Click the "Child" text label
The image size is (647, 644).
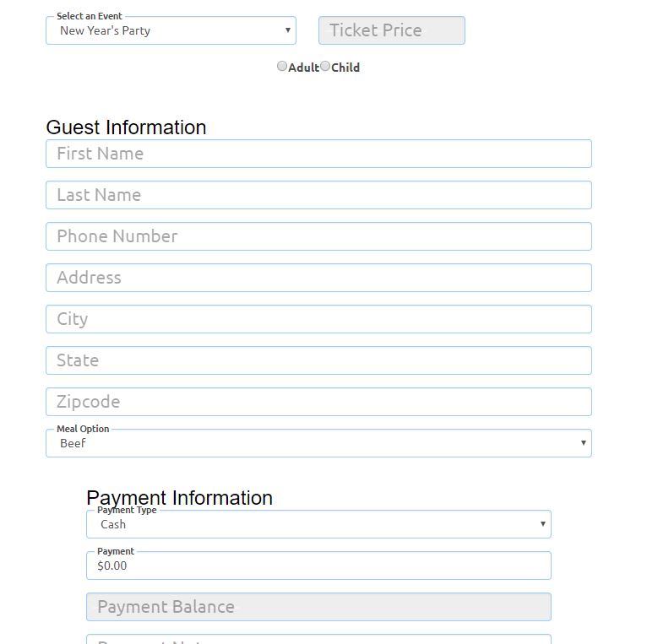pyautogui.click(x=345, y=68)
